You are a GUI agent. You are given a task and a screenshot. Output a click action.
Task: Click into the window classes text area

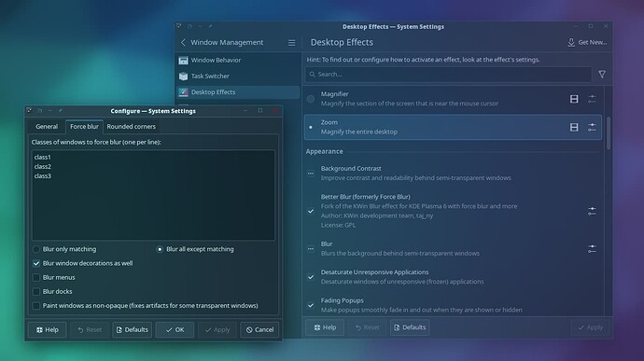[x=153, y=195]
